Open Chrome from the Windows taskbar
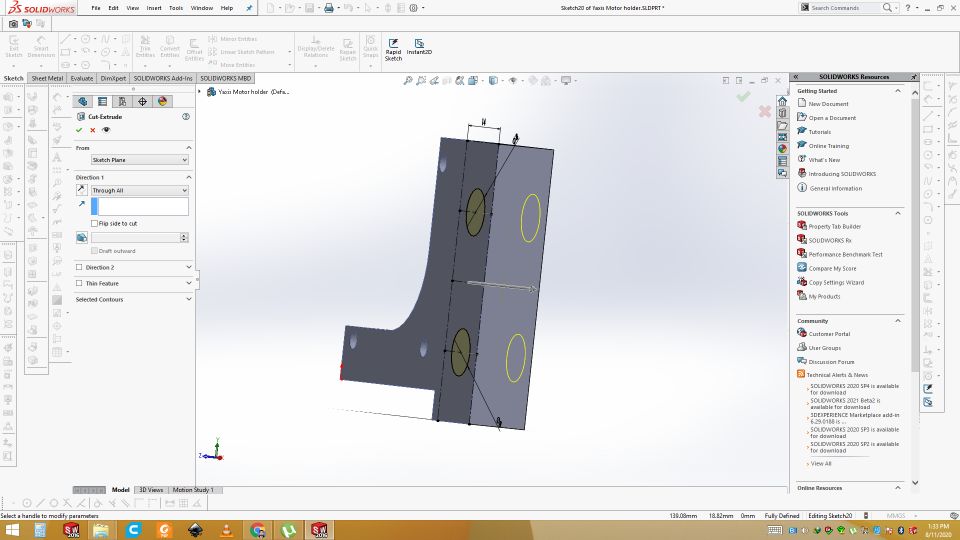The width and height of the screenshot is (960, 540). tap(258, 530)
